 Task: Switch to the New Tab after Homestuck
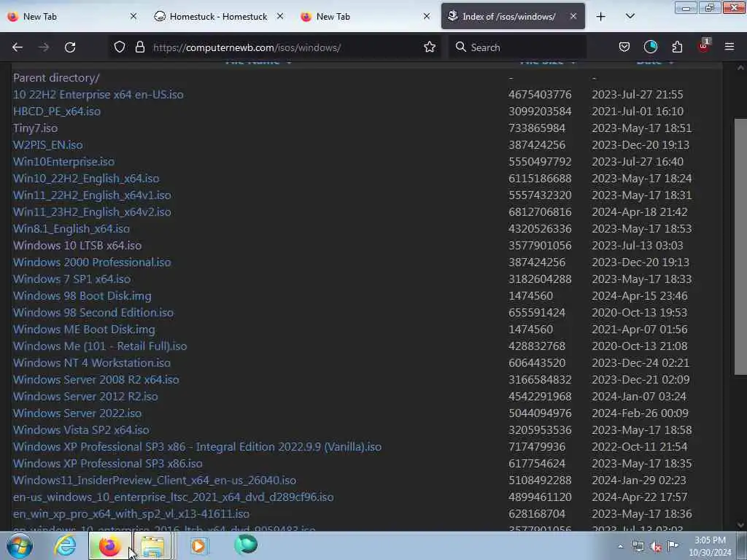[x=365, y=16]
